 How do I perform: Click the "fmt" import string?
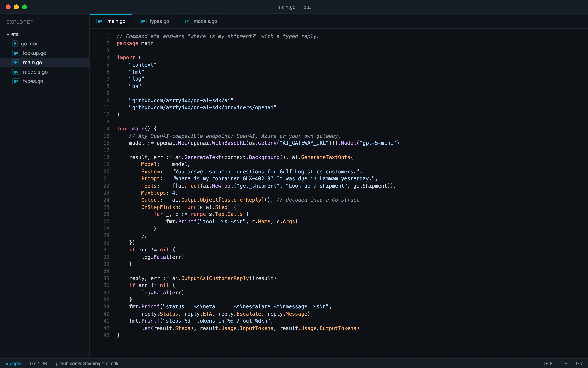point(137,72)
